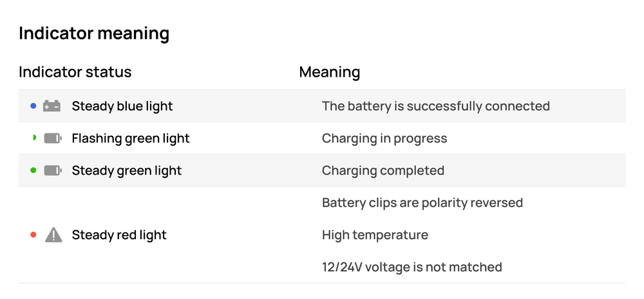Screen dimensions: 644x299
Task: Click '12/24V voltage is not matched' text
Action: click(412, 267)
